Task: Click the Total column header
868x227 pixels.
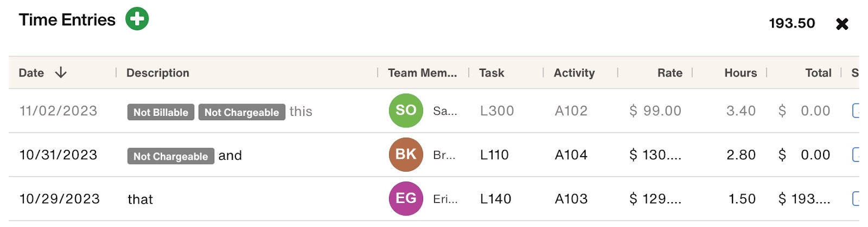Action: point(818,73)
